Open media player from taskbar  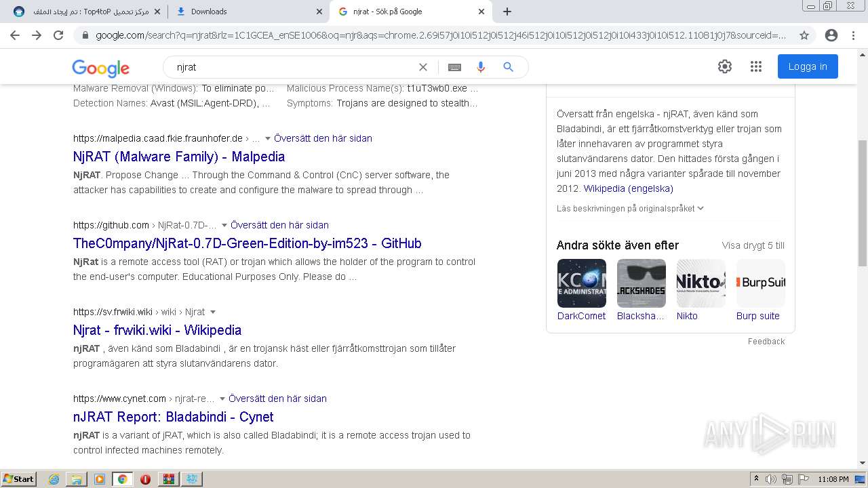click(100, 479)
